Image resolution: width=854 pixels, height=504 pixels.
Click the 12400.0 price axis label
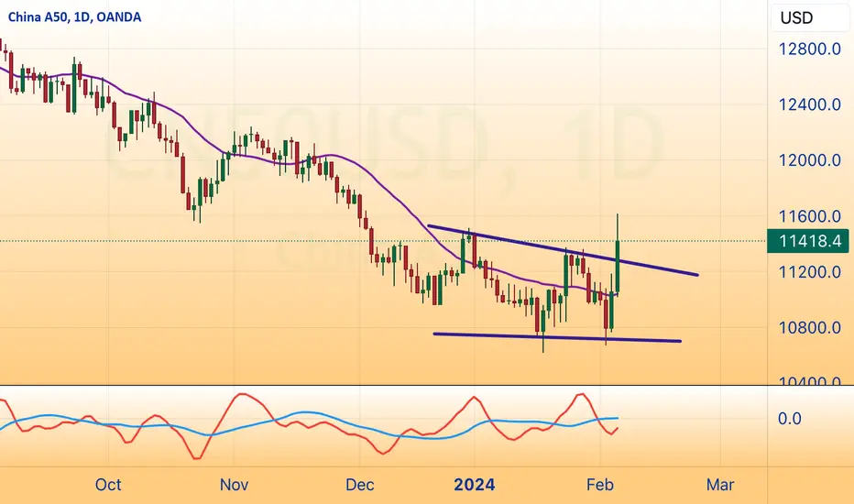click(x=810, y=104)
